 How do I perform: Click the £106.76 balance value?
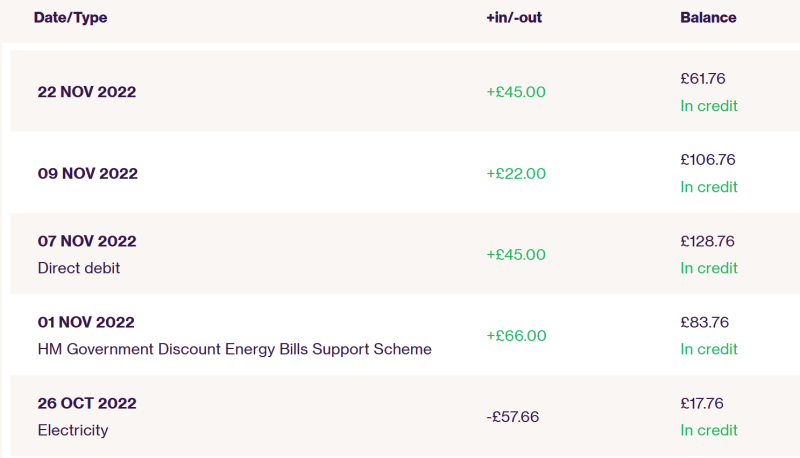point(708,160)
